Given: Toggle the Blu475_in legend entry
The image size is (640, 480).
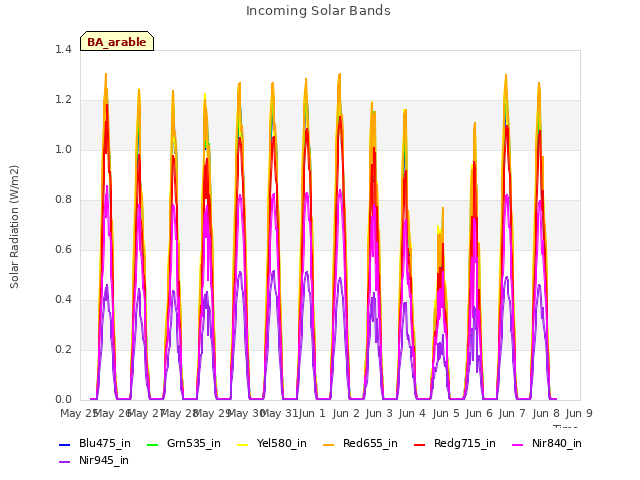Looking at the screenshot, I should click(95, 443).
